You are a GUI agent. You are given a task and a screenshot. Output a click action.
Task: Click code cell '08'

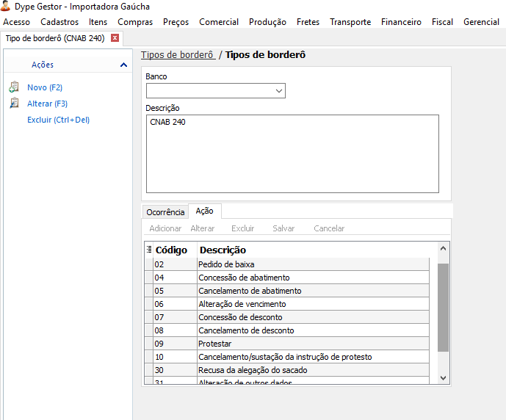[175, 330]
